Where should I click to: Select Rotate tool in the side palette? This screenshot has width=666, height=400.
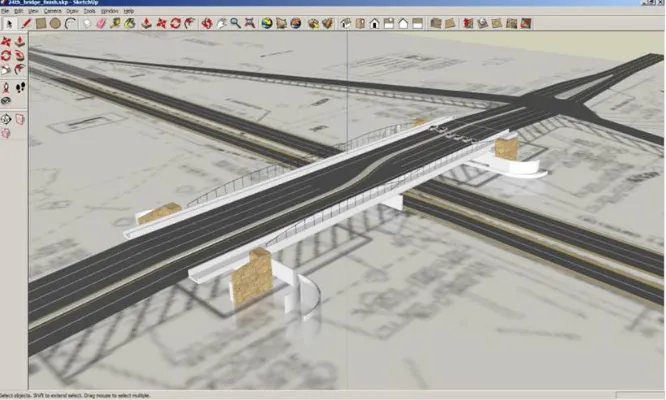pos(6,55)
